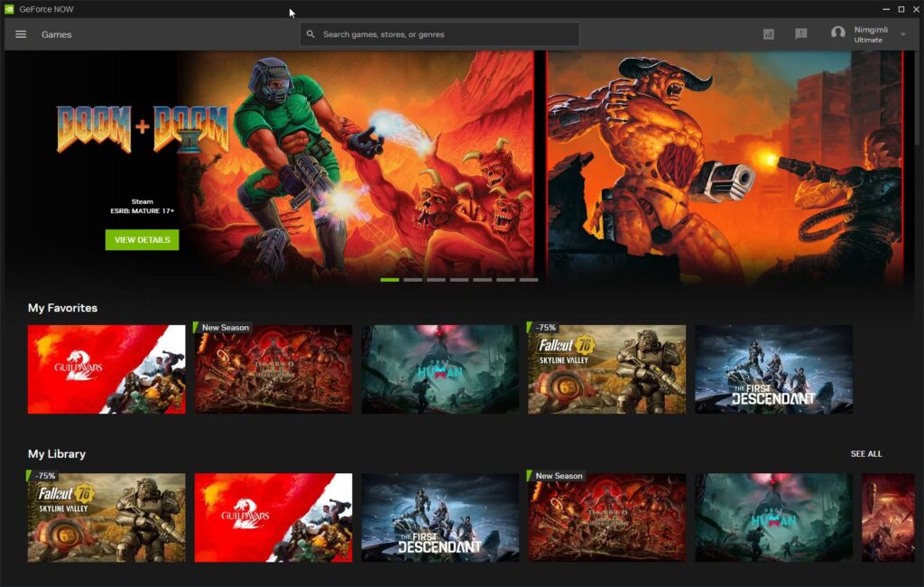Maximize the GeForce NOW window
The image size is (924, 587).
tap(901, 9)
